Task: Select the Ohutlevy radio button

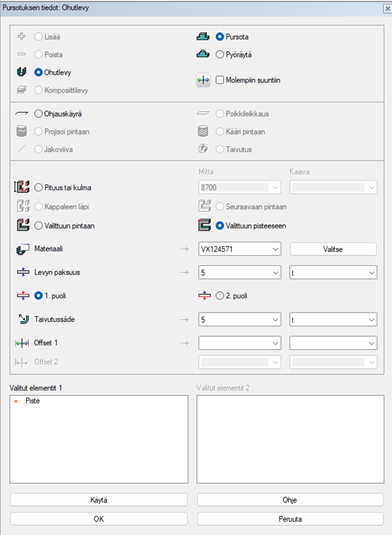Action: (x=38, y=72)
